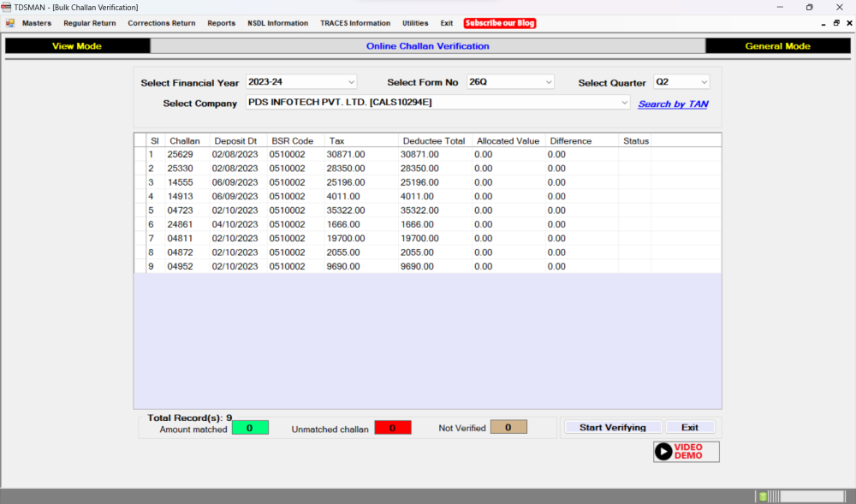The height and width of the screenshot is (504, 856).
Task: Open the Select Form No dropdown
Action: coord(549,82)
